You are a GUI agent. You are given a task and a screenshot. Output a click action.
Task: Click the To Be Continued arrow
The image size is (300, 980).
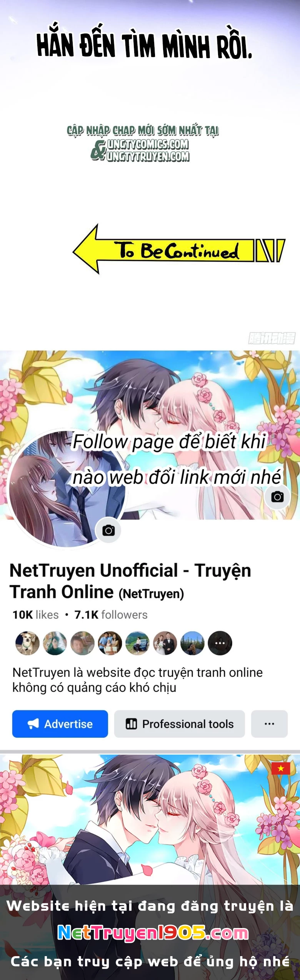coord(179,250)
